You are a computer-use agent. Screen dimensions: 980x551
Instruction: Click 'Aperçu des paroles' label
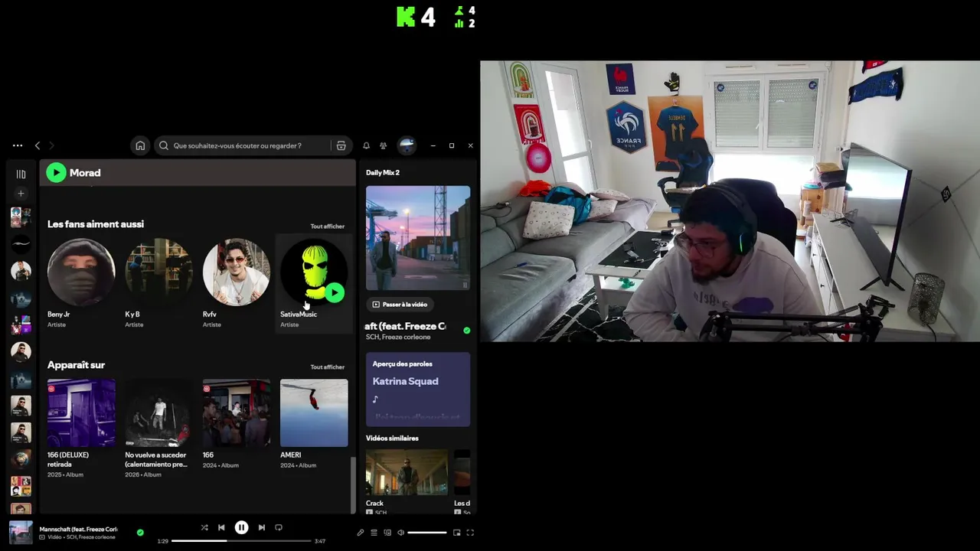pyautogui.click(x=403, y=364)
